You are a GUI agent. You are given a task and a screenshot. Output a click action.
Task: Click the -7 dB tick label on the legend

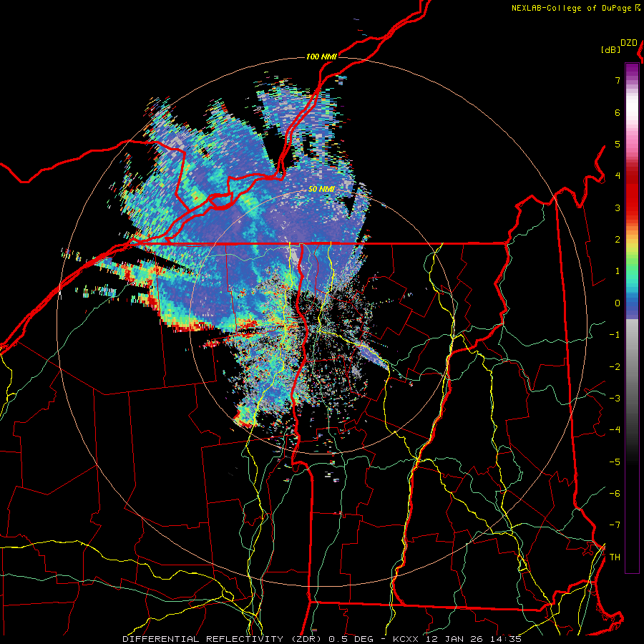(x=615, y=525)
